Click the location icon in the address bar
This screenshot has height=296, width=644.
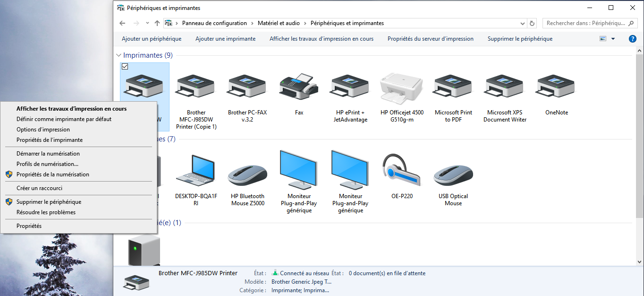click(x=169, y=23)
